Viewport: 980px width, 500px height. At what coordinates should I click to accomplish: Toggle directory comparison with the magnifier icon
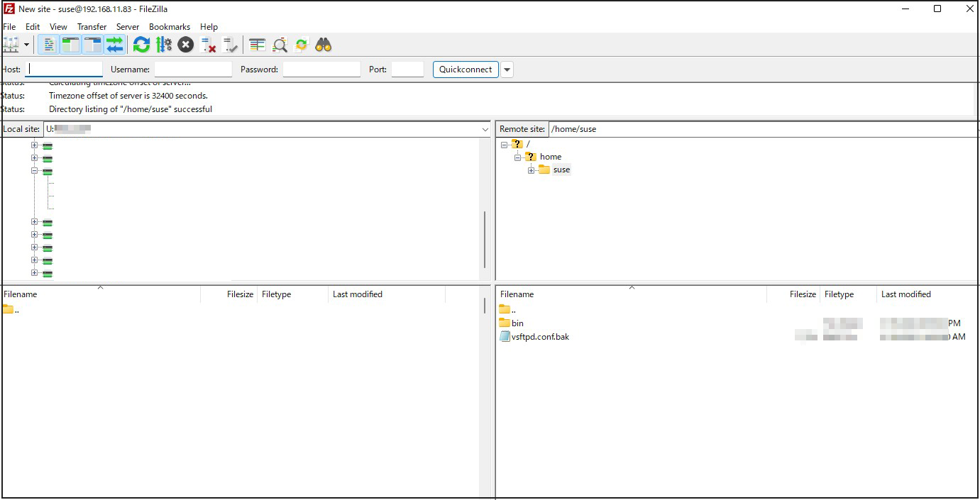point(280,45)
